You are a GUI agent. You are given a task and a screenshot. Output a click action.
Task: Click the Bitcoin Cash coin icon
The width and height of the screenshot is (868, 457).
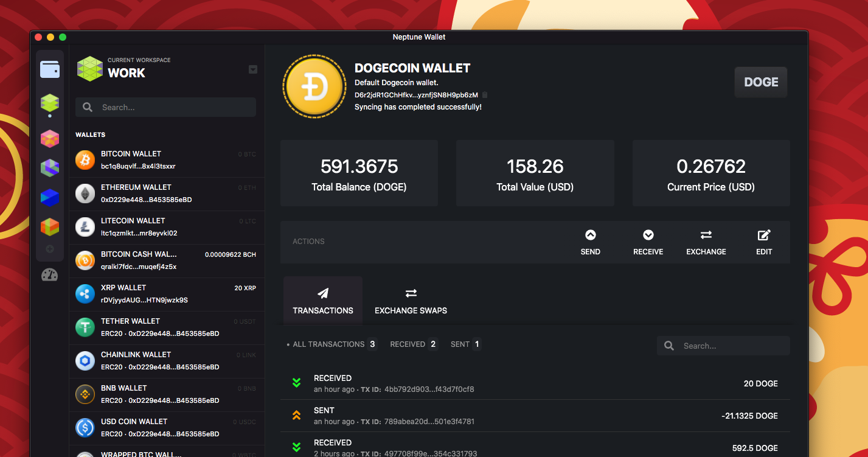[85, 260]
